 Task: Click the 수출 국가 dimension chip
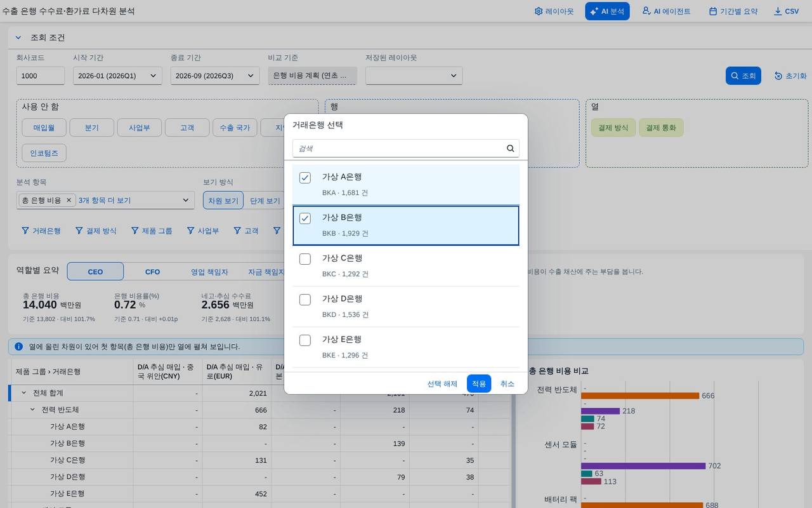coord(235,128)
